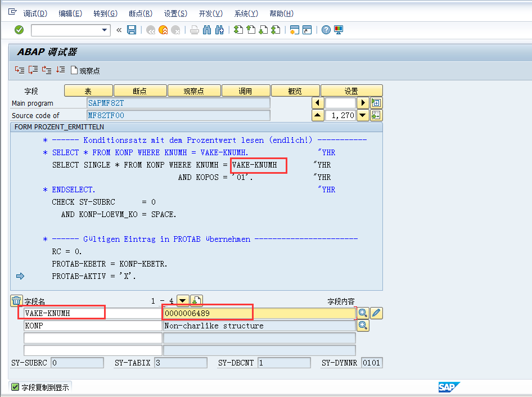Toggle the 字段复制到显示 checkbox
532x397 pixels.
coord(14,387)
